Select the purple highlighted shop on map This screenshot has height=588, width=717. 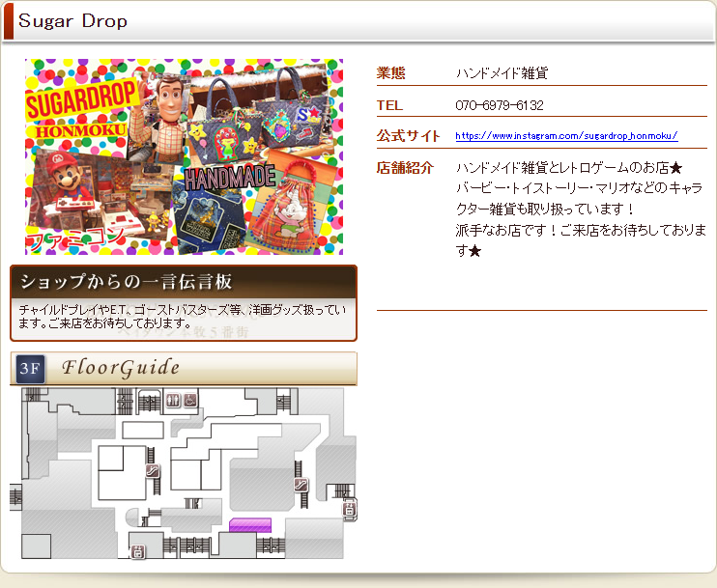pos(250,524)
